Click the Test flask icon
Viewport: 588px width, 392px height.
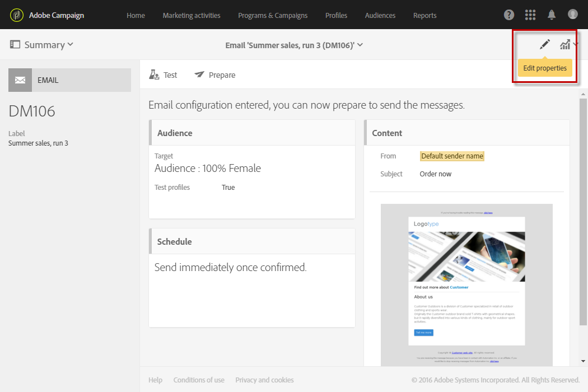[x=155, y=75]
